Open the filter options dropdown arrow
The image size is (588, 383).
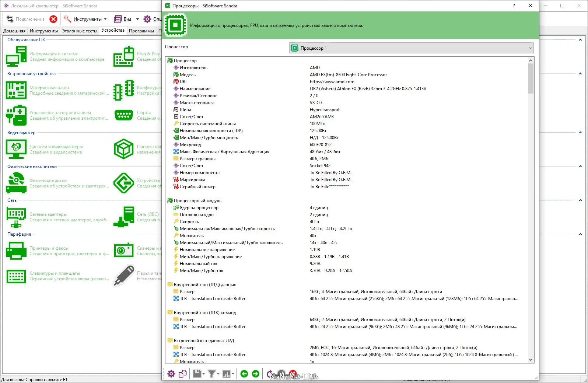[x=218, y=374]
